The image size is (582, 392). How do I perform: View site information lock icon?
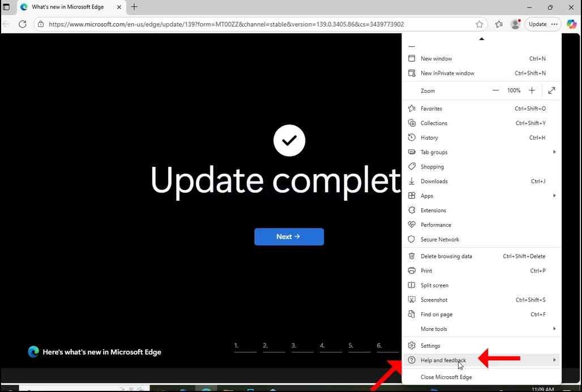(41, 24)
